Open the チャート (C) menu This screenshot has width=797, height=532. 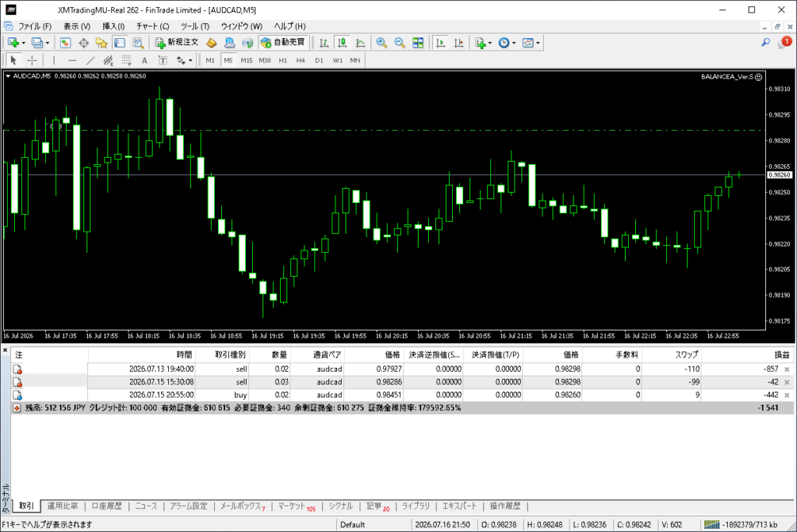tap(153, 26)
